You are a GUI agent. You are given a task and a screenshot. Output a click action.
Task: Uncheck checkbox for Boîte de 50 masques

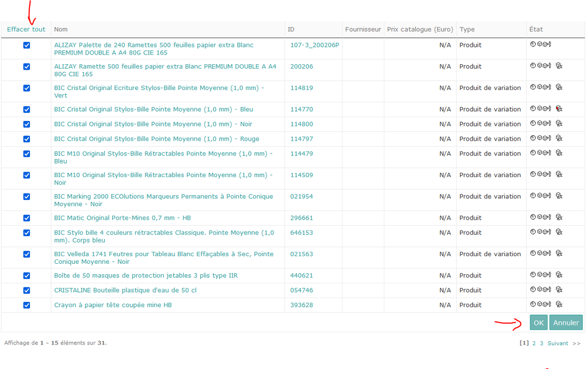tap(27, 276)
